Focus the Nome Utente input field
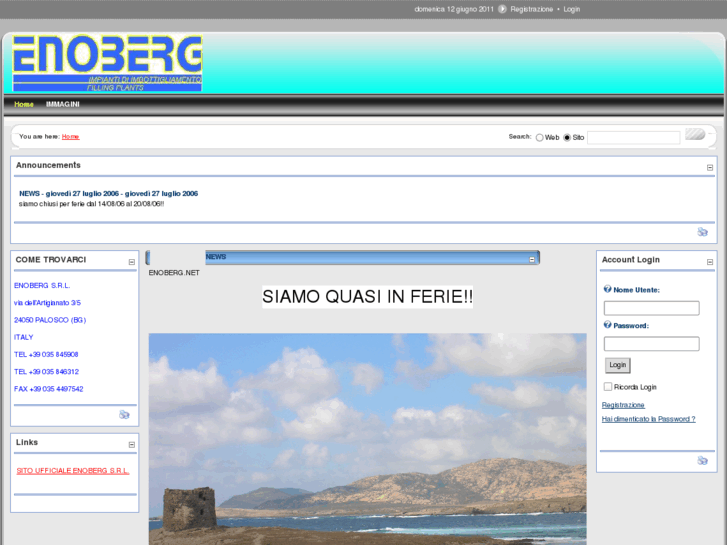This screenshot has width=727, height=545. [x=651, y=308]
